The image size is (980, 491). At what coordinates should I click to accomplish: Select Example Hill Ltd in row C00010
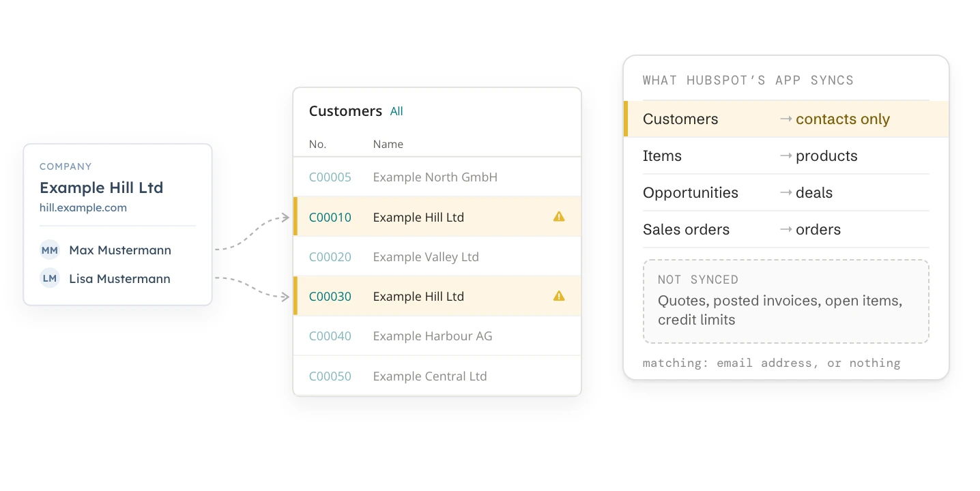point(418,218)
